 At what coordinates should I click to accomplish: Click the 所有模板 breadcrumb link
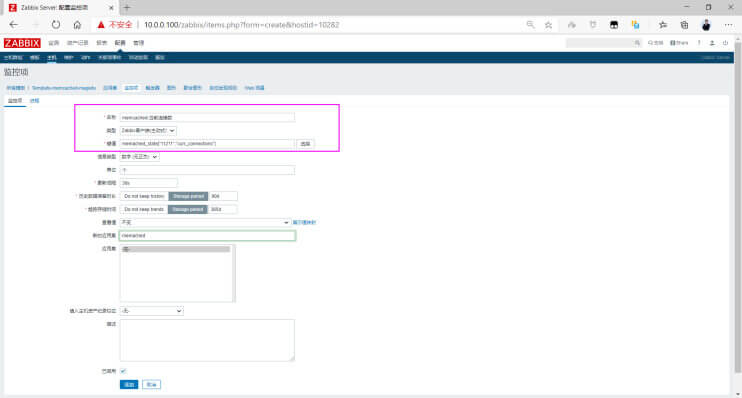(x=16, y=88)
